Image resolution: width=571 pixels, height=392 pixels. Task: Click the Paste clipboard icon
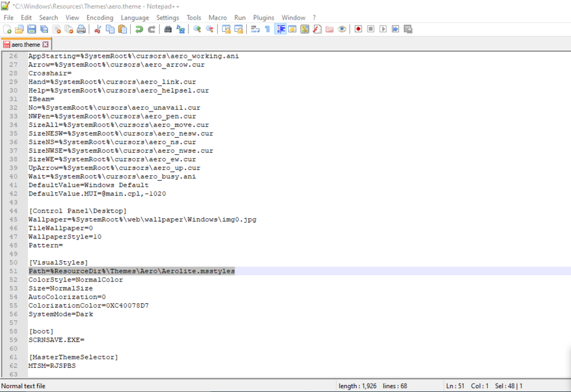tap(122, 29)
